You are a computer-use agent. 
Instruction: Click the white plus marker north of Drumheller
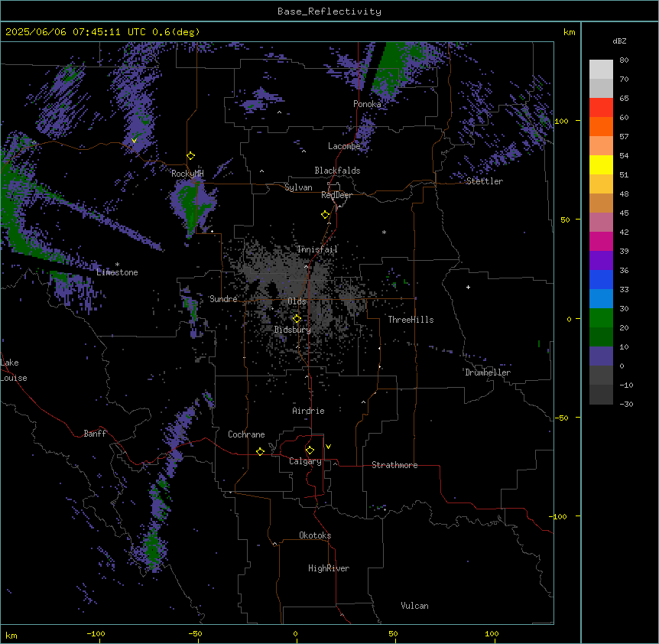pos(468,287)
